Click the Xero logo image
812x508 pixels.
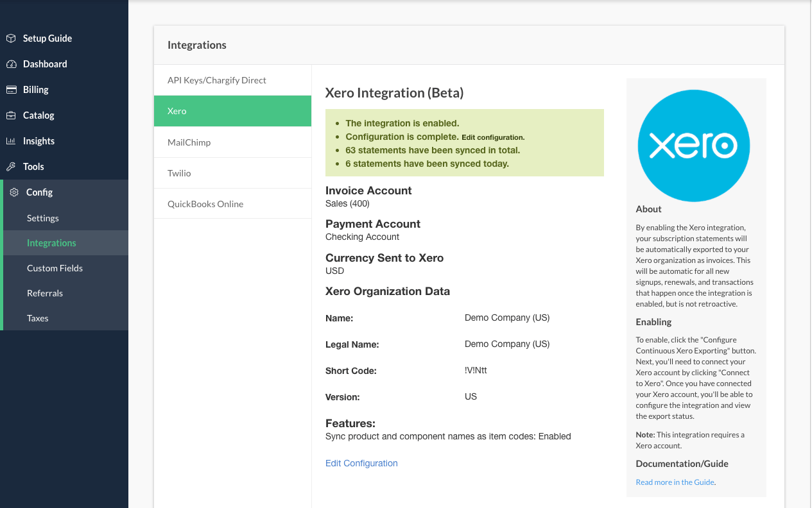click(x=693, y=146)
